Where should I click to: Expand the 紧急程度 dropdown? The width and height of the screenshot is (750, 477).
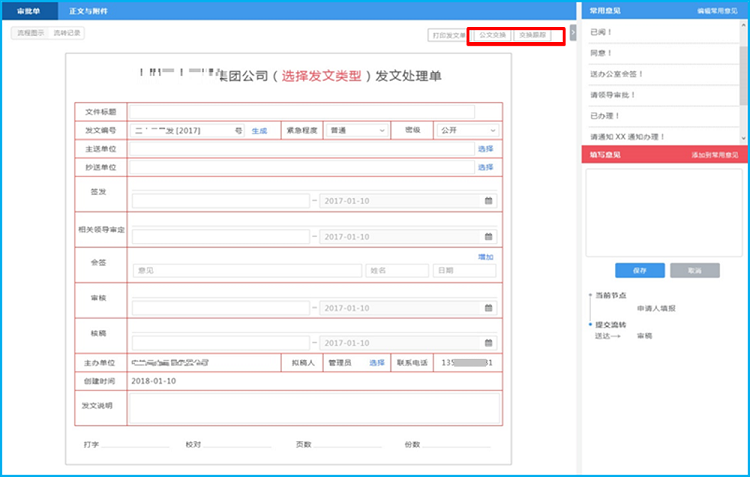click(354, 130)
